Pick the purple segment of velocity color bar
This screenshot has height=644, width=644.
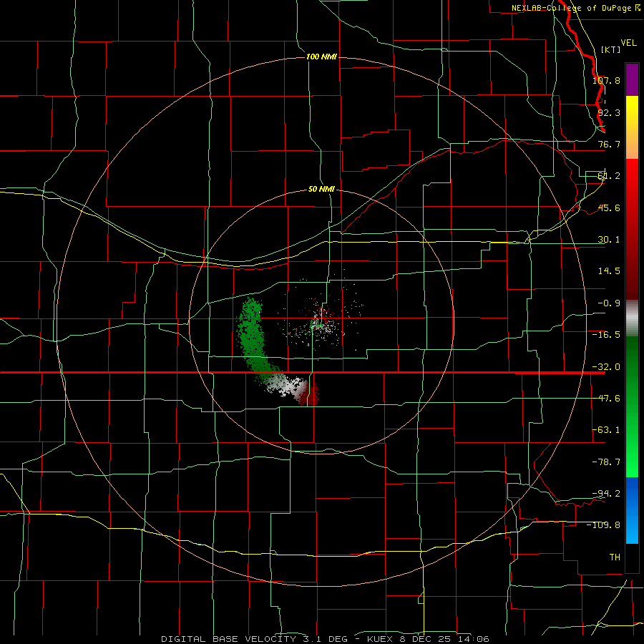click(632, 79)
